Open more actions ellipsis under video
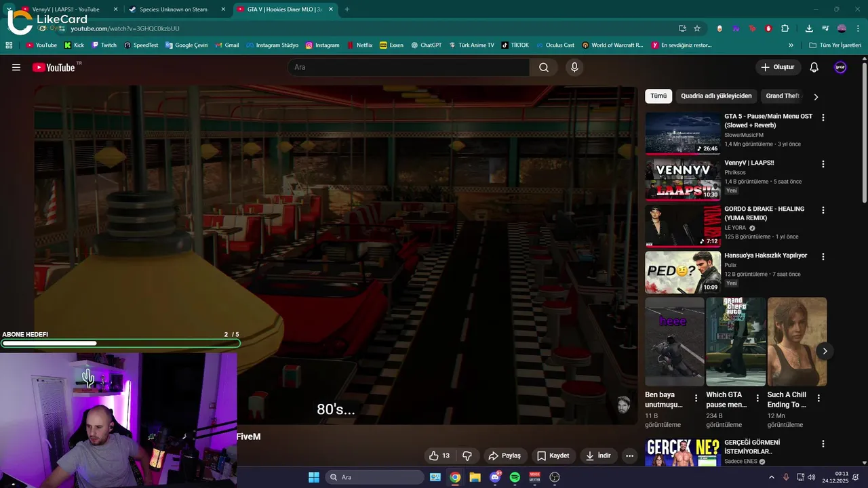 tap(629, 455)
